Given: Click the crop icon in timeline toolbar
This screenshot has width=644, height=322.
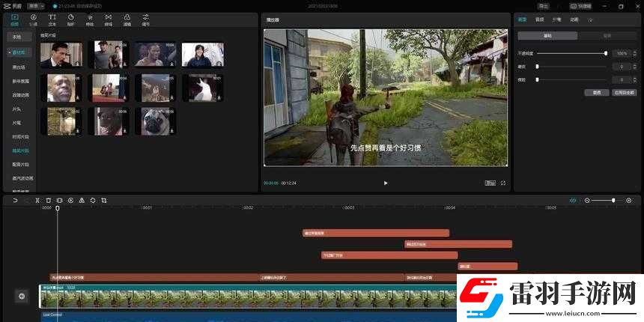Looking at the screenshot, I should [x=104, y=201].
